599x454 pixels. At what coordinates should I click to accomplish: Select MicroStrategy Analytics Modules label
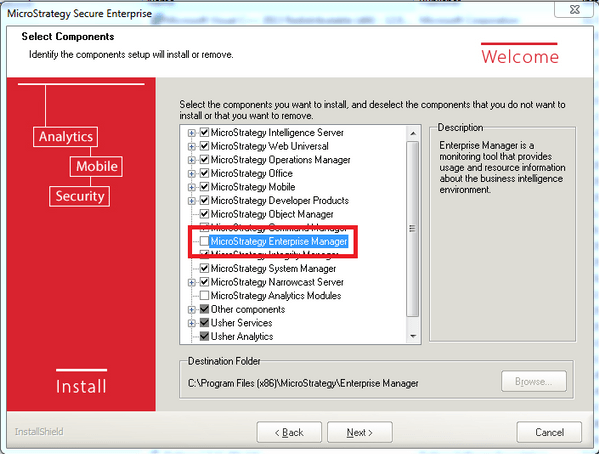click(276, 296)
